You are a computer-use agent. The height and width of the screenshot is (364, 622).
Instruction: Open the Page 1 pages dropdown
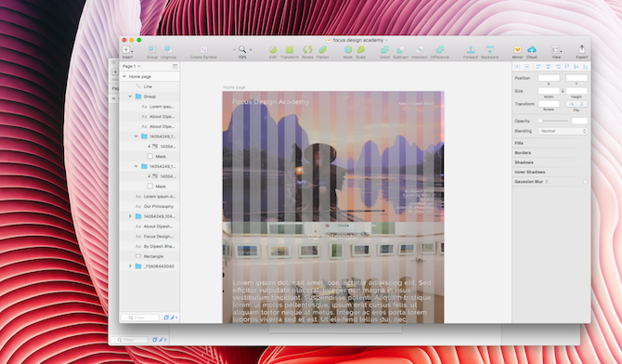pyautogui.click(x=131, y=66)
